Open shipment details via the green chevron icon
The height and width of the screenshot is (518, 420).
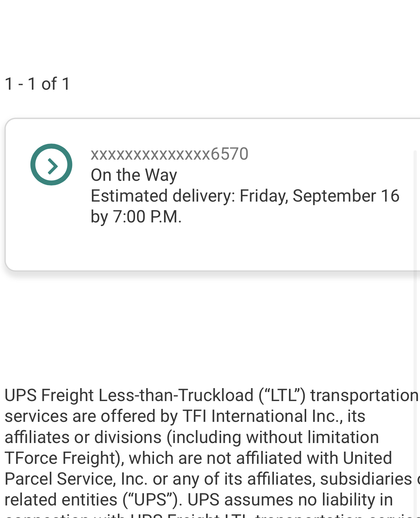point(51,165)
